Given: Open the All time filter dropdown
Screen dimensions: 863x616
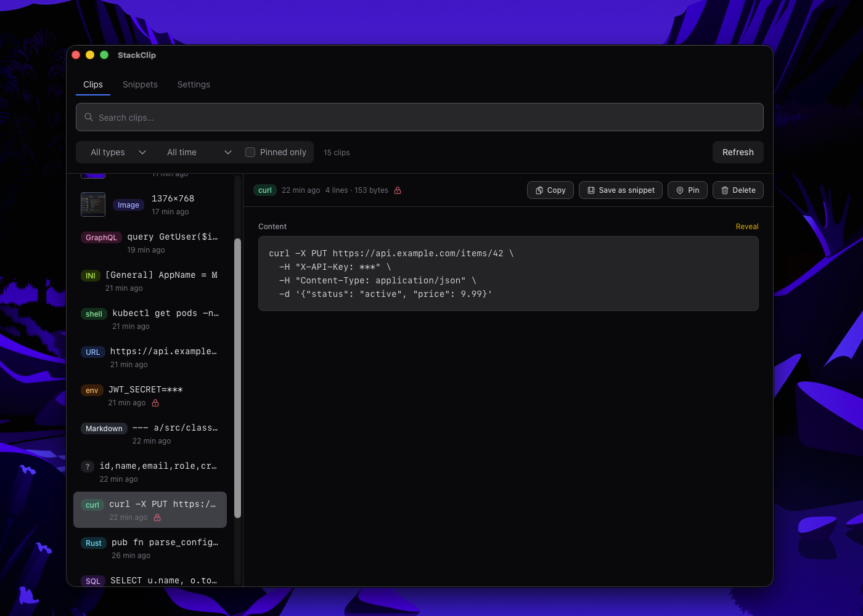Looking at the screenshot, I should click(197, 152).
